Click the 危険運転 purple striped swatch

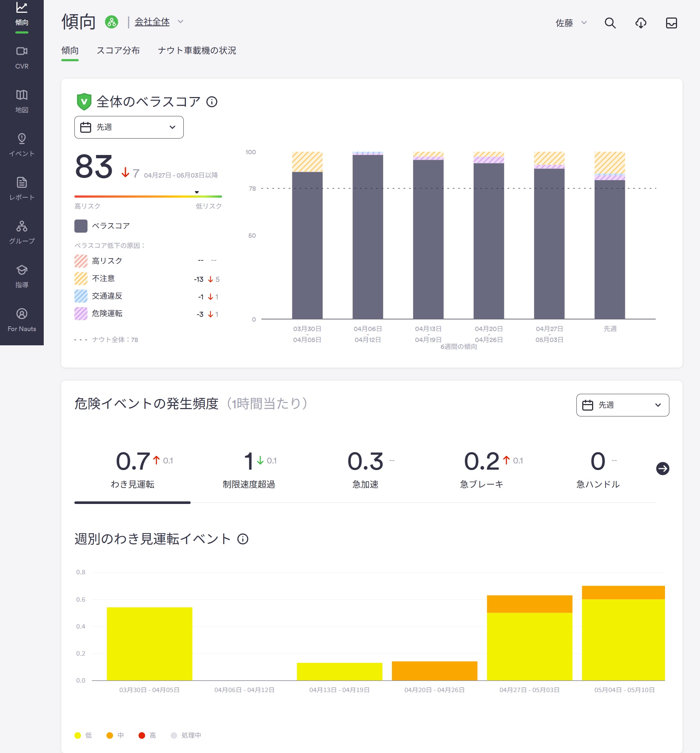[81, 314]
